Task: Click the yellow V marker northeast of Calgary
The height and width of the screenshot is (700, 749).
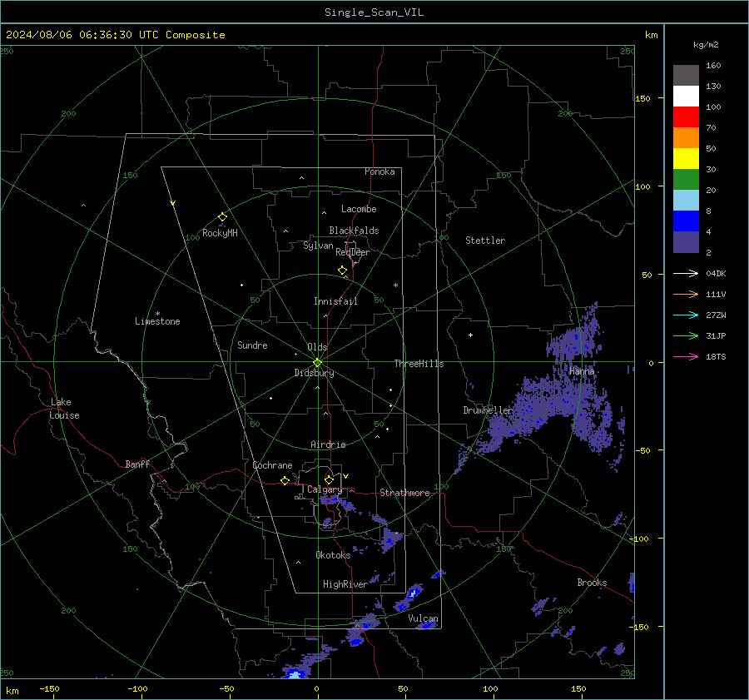Action: 346,476
